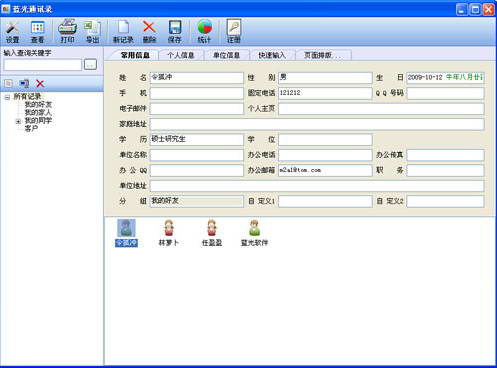Click the 家庭地址 home address field
The image size is (497, 368).
click(317, 124)
